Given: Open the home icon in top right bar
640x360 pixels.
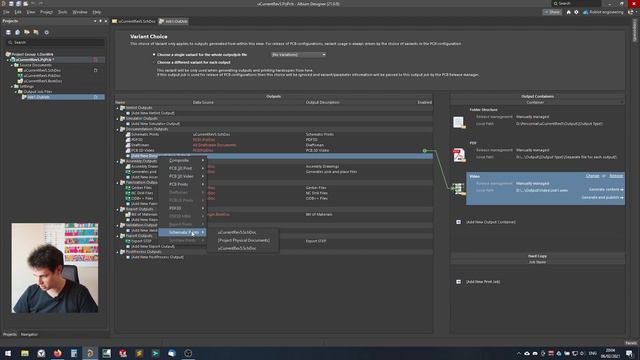Looking at the screenshot, I should 568,12.
